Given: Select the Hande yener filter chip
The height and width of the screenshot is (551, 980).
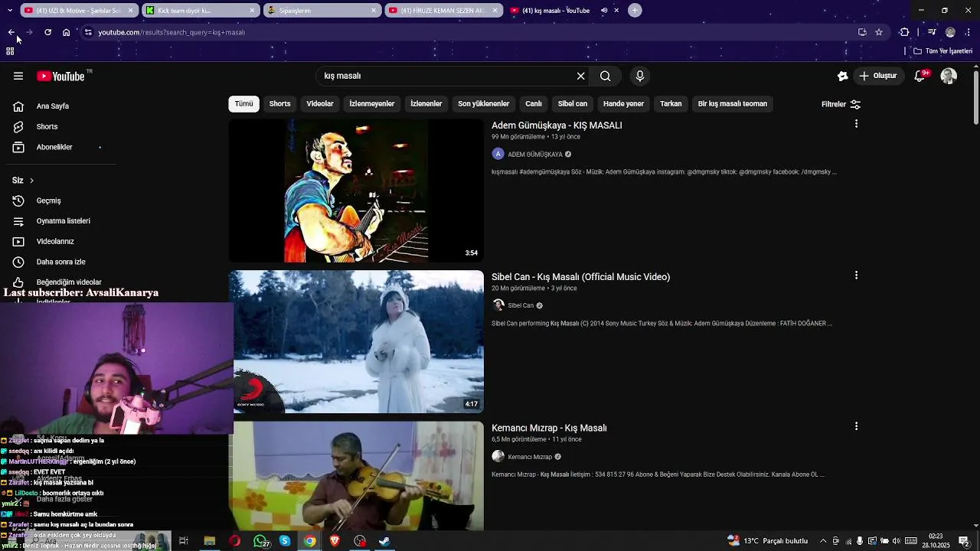Looking at the screenshot, I should [x=623, y=104].
